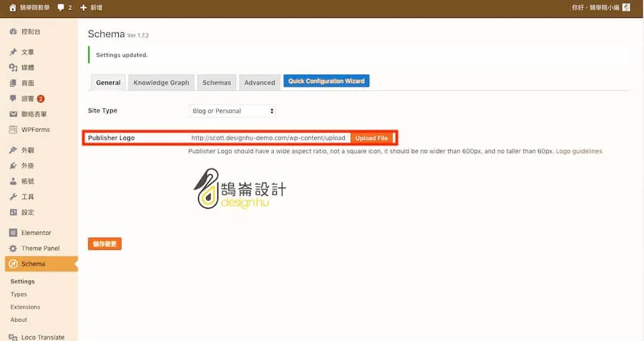Switch to the General tab
Viewport: 644px width, 341px height.
(108, 82)
